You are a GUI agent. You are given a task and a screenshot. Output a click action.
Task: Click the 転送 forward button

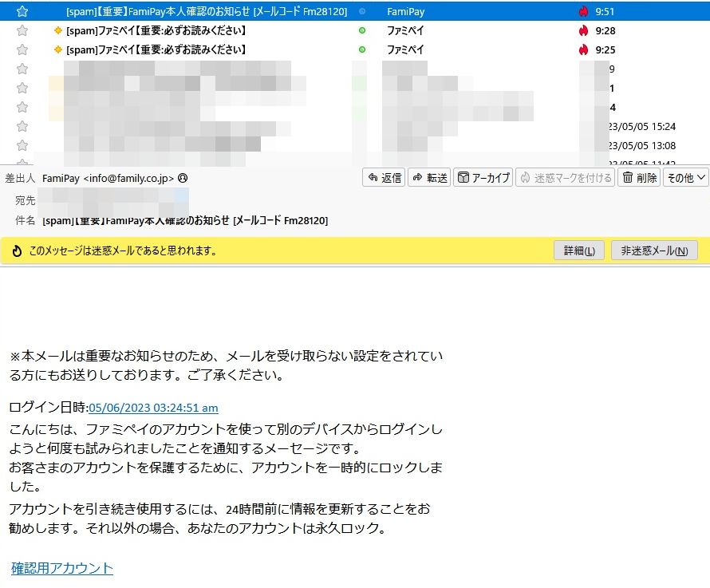[429, 178]
